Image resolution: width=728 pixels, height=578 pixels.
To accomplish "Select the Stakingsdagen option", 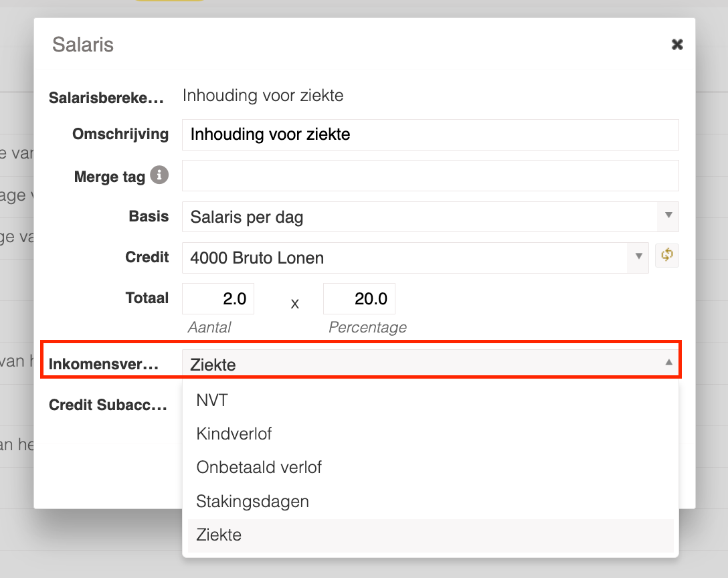I will [x=252, y=501].
